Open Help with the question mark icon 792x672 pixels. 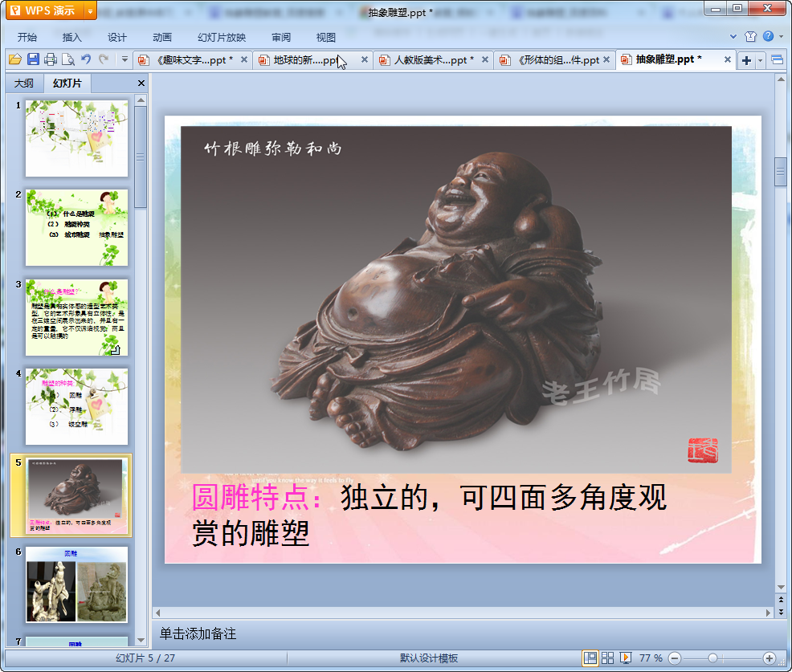pyautogui.click(x=768, y=36)
